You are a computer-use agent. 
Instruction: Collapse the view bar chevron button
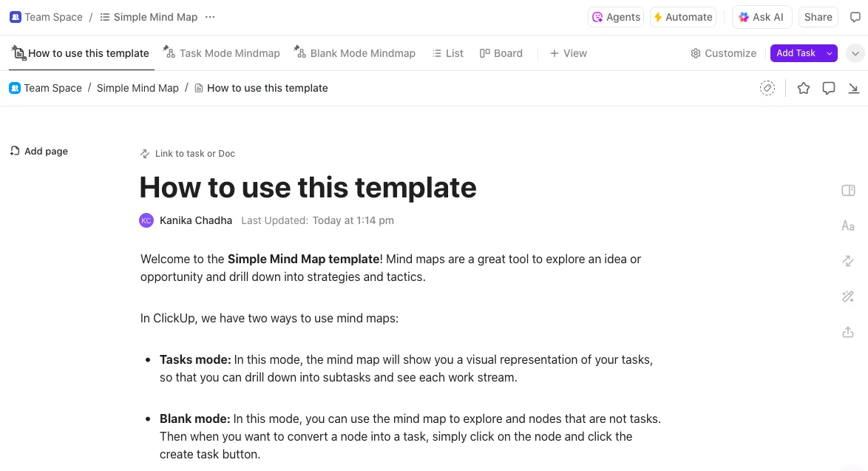click(x=855, y=53)
